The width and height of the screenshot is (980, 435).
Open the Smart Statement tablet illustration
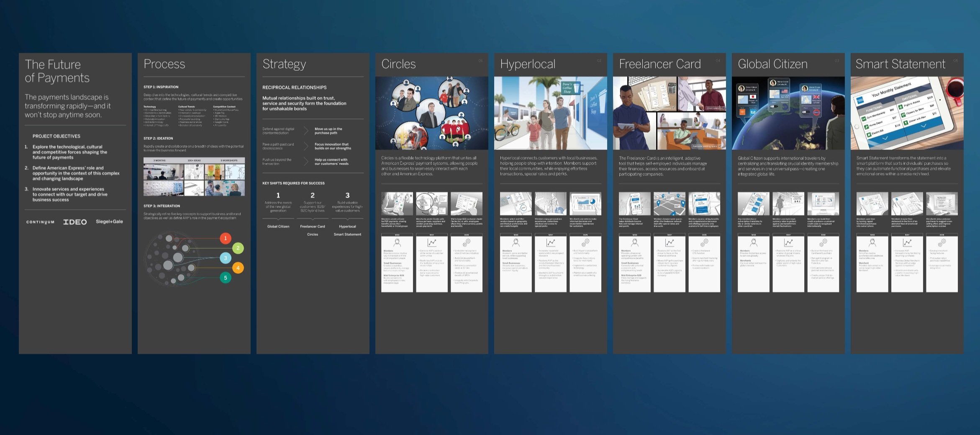(x=907, y=113)
